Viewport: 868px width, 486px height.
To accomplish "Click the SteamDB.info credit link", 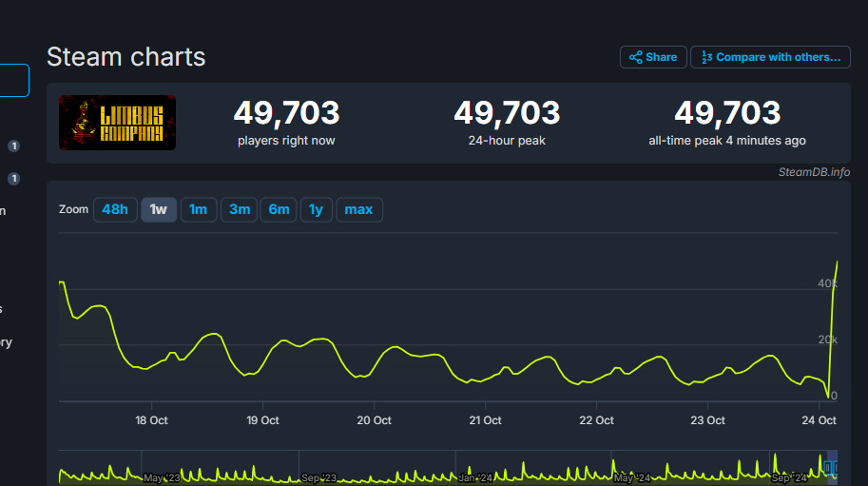I will click(814, 172).
